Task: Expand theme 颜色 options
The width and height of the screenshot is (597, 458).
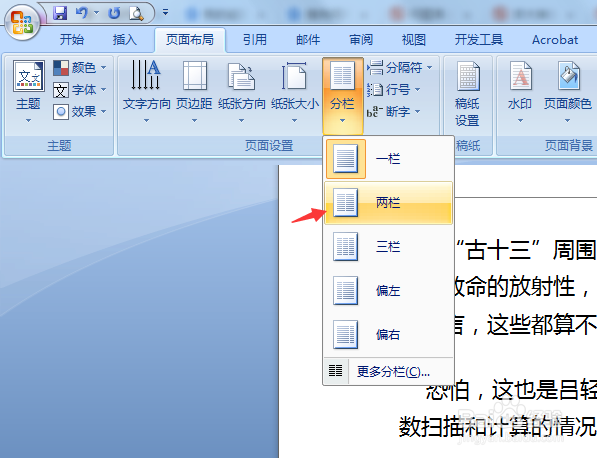Action: [x=80, y=68]
